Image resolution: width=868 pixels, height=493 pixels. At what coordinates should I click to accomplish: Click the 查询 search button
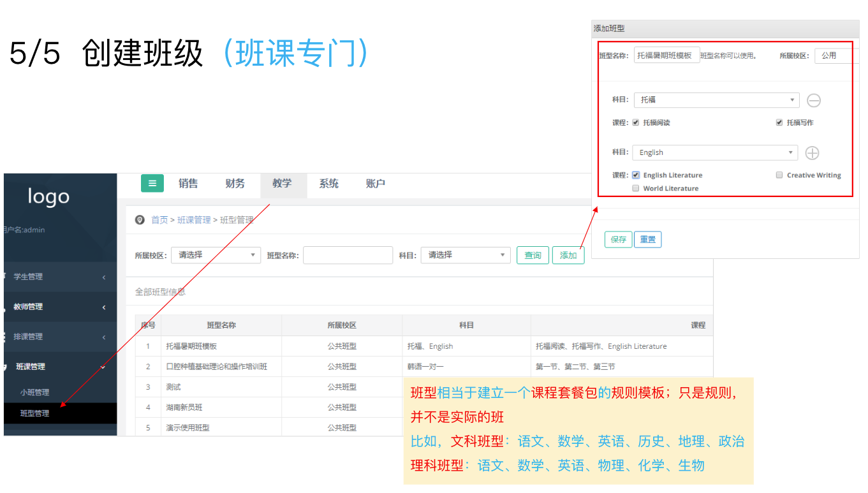tap(533, 255)
